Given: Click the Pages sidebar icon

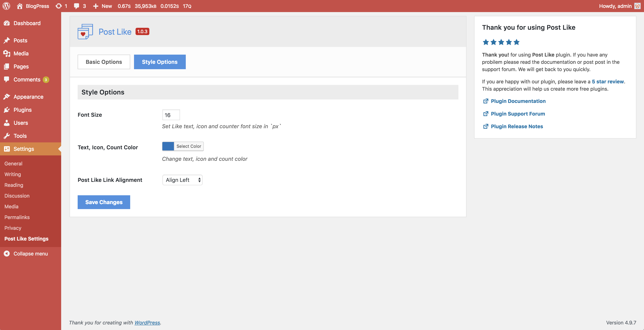Looking at the screenshot, I should [x=7, y=66].
